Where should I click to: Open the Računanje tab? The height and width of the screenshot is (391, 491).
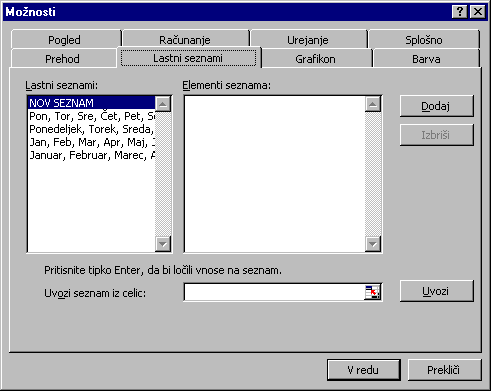(x=185, y=40)
